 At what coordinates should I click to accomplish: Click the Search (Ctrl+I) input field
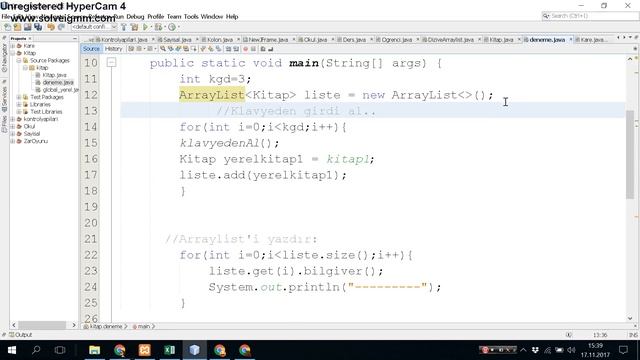click(x=590, y=16)
